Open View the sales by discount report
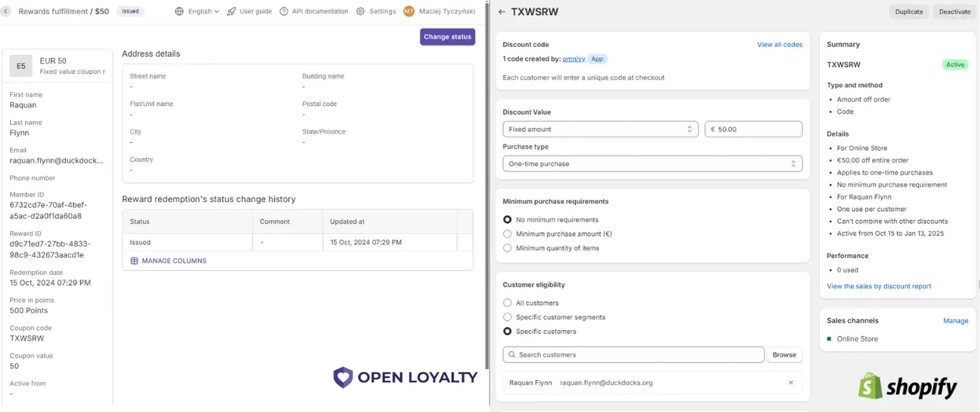Viewport: 980px width, 412px height. click(x=879, y=286)
